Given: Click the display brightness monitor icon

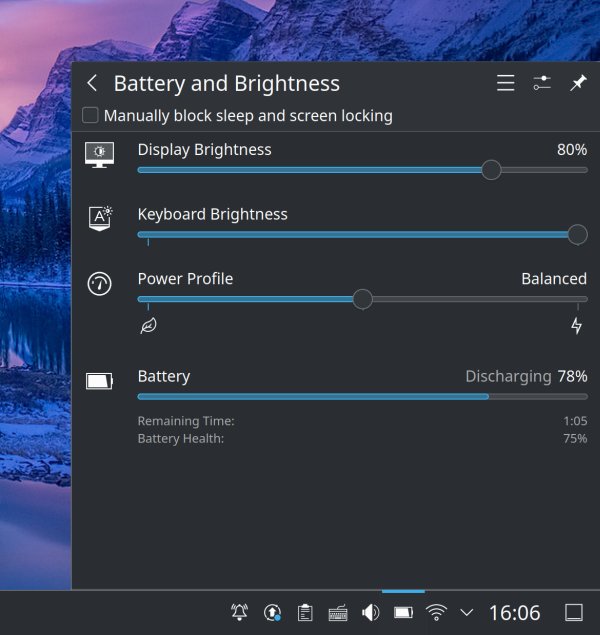Looking at the screenshot, I should [99, 154].
